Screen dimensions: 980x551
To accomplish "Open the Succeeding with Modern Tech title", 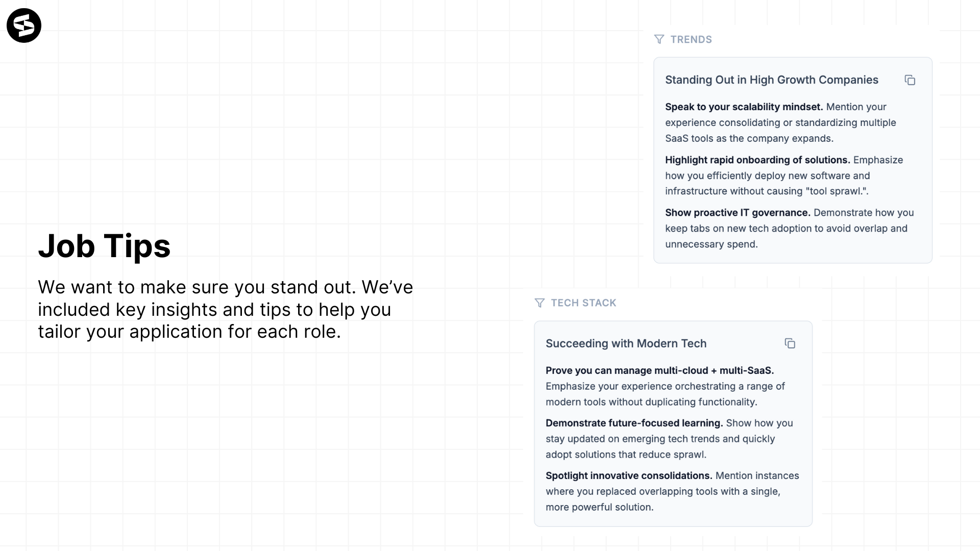I will (626, 343).
